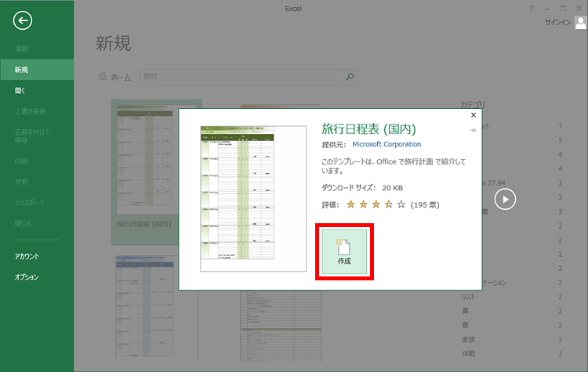Select the blue itinerary template thumbnail
This screenshot has height=372, width=588.
145,307
